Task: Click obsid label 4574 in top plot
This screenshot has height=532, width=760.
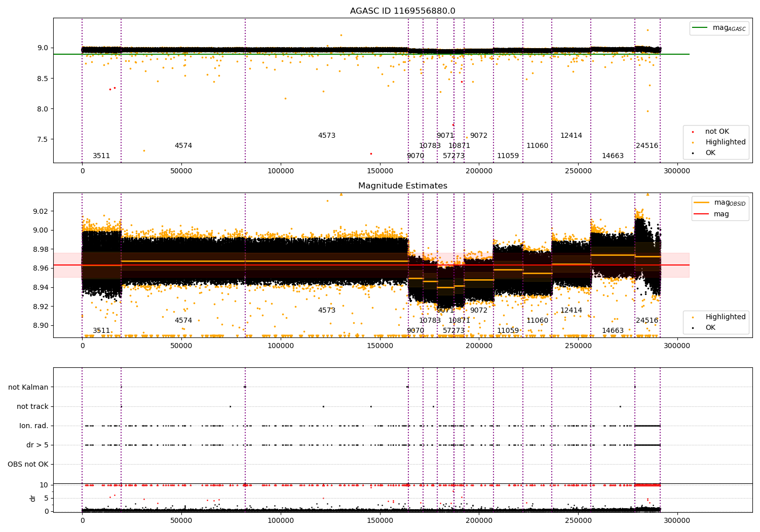Action: click(183, 146)
